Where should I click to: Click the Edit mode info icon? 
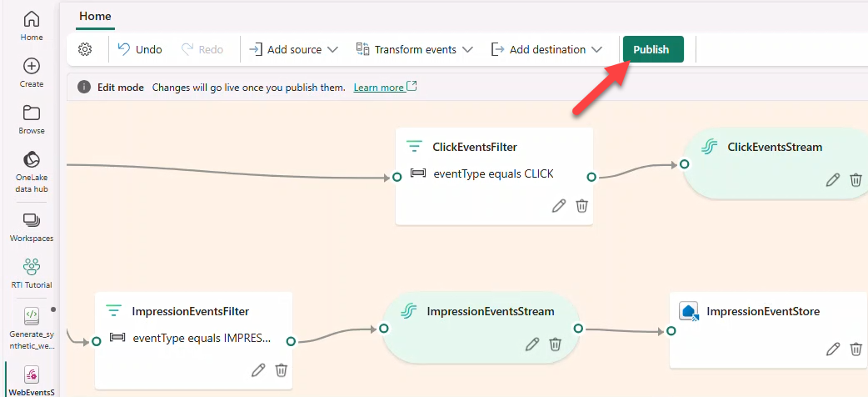(x=83, y=88)
